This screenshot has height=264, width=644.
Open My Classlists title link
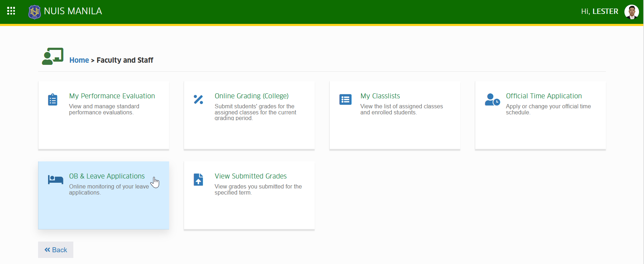[380, 96]
